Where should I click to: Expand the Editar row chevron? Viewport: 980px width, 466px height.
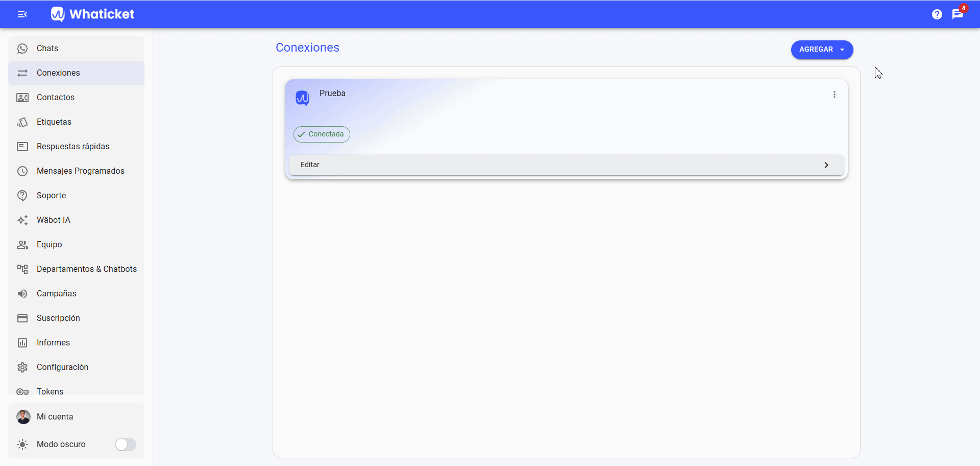coord(826,165)
